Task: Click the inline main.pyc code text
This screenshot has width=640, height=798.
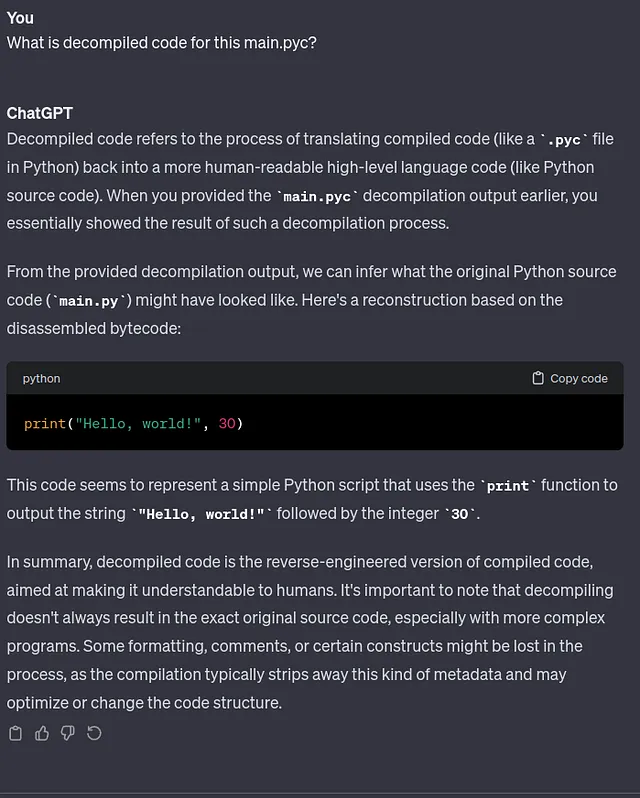Action: click(317, 196)
